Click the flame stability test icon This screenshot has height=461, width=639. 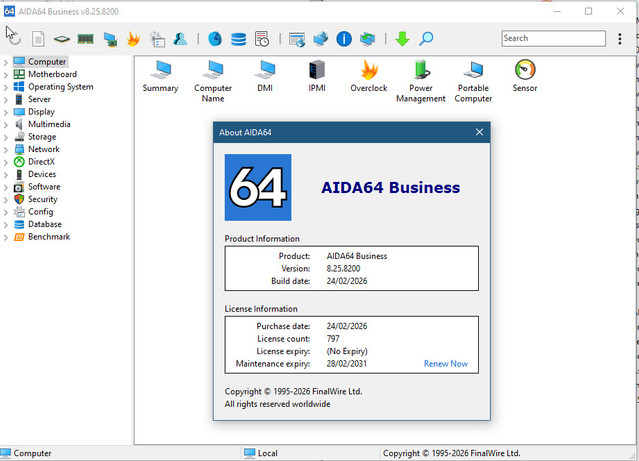[133, 39]
